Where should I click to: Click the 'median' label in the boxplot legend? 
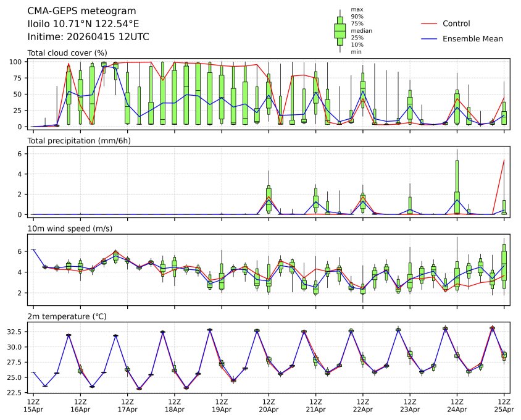click(361, 30)
